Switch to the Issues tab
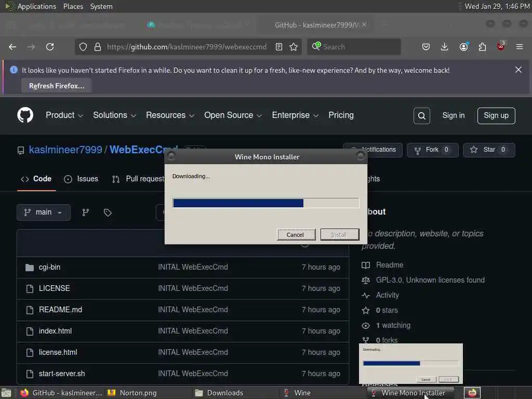Screen dimensions: 532x399 point(81,179)
